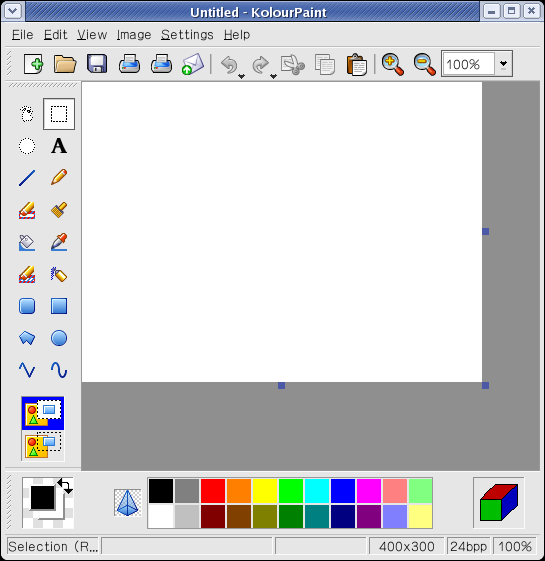
Task: Select the Eraser tool
Action: click(27, 210)
